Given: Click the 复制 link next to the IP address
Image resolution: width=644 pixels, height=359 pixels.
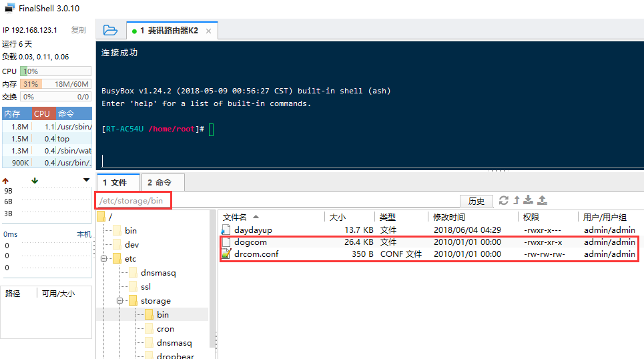Looking at the screenshot, I should (79, 30).
